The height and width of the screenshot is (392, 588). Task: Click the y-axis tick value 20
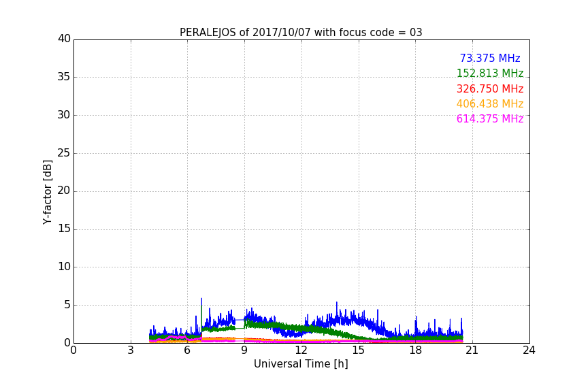[x=64, y=191]
